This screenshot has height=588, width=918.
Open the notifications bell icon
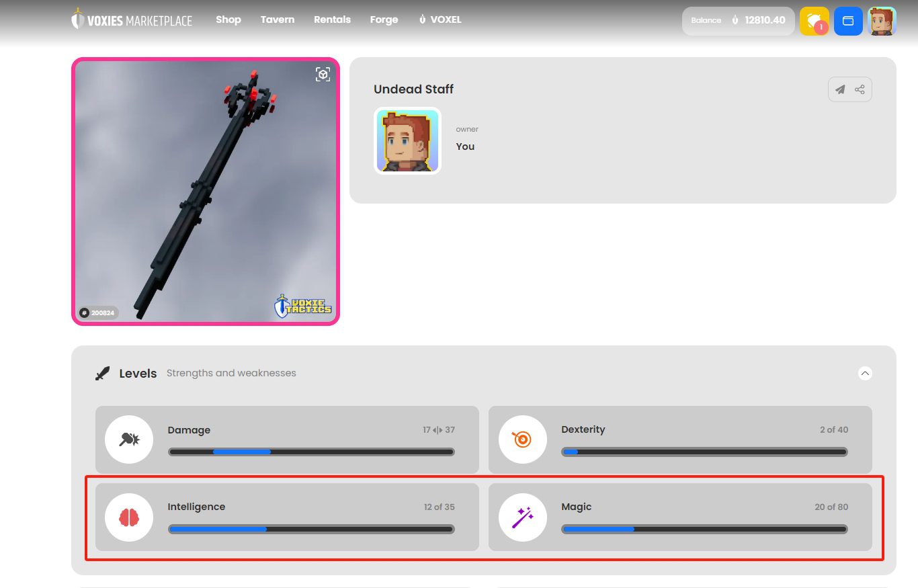tap(814, 21)
